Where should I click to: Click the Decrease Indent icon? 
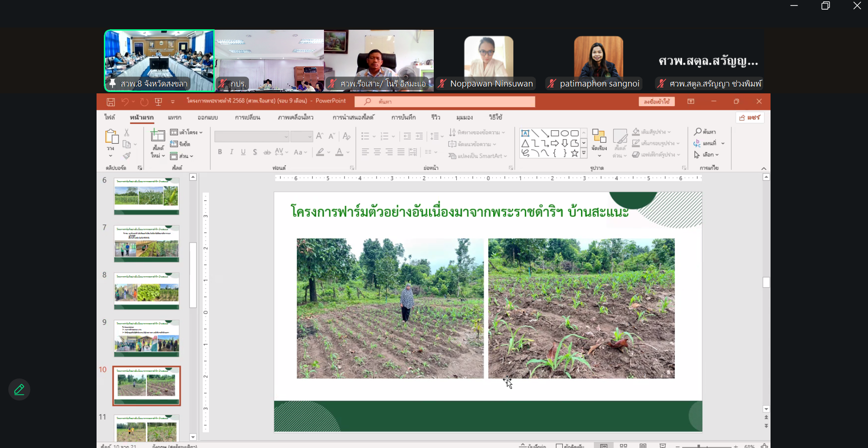[407, 136]
